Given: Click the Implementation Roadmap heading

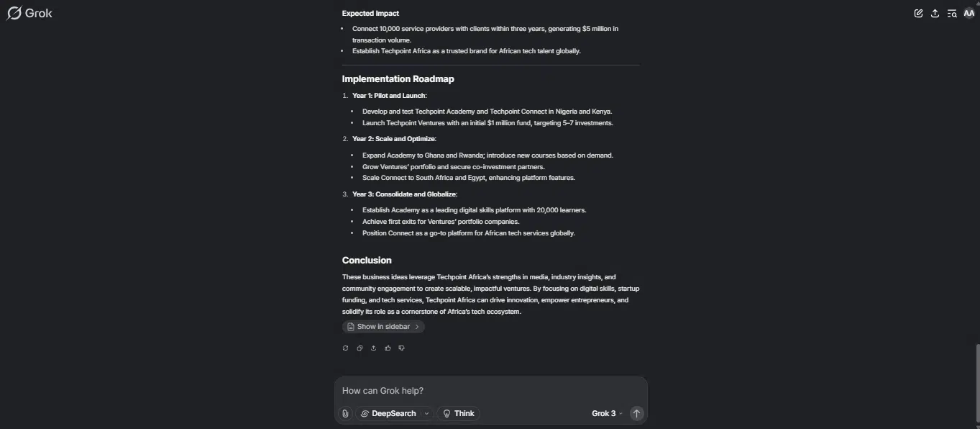Looking at the screenshot, I should (398, 79).
